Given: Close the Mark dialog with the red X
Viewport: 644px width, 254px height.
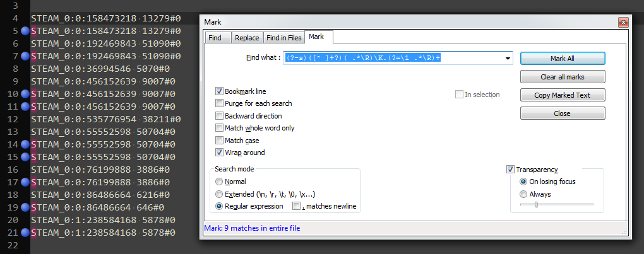Looking at the screenshot, I should 623,22.
